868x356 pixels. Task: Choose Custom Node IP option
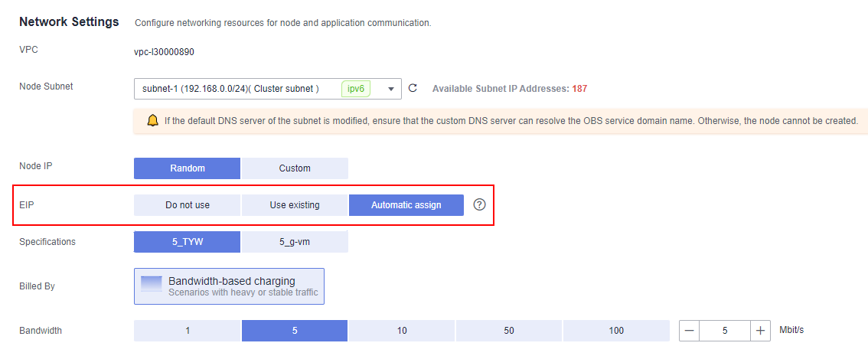point(295,168)
